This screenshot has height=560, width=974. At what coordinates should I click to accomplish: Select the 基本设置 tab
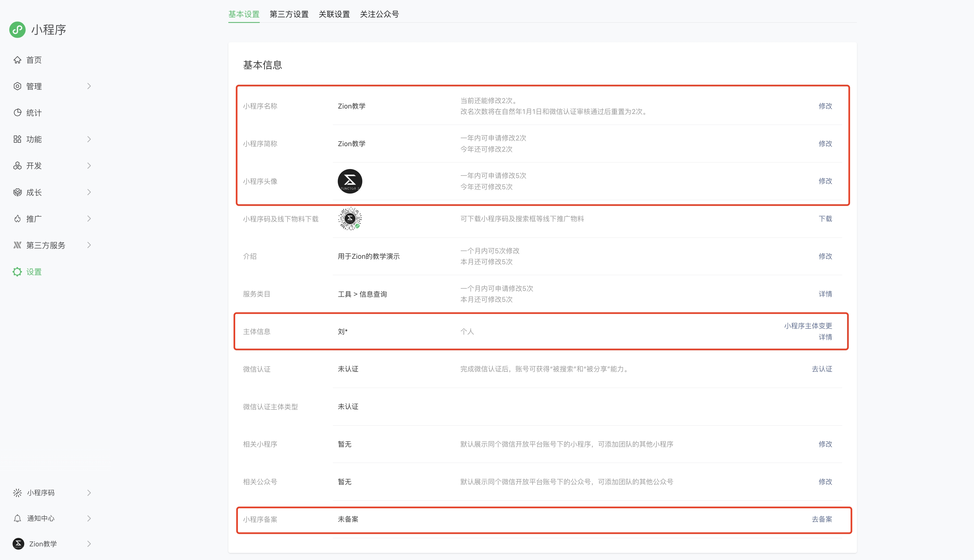point(244,14)
